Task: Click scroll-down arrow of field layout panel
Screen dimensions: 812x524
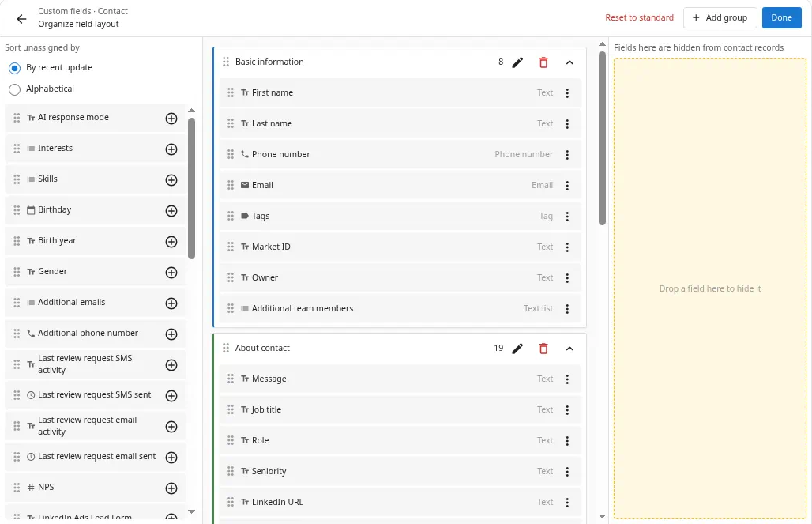Action: pyautogui.click(x=602, y=516)
